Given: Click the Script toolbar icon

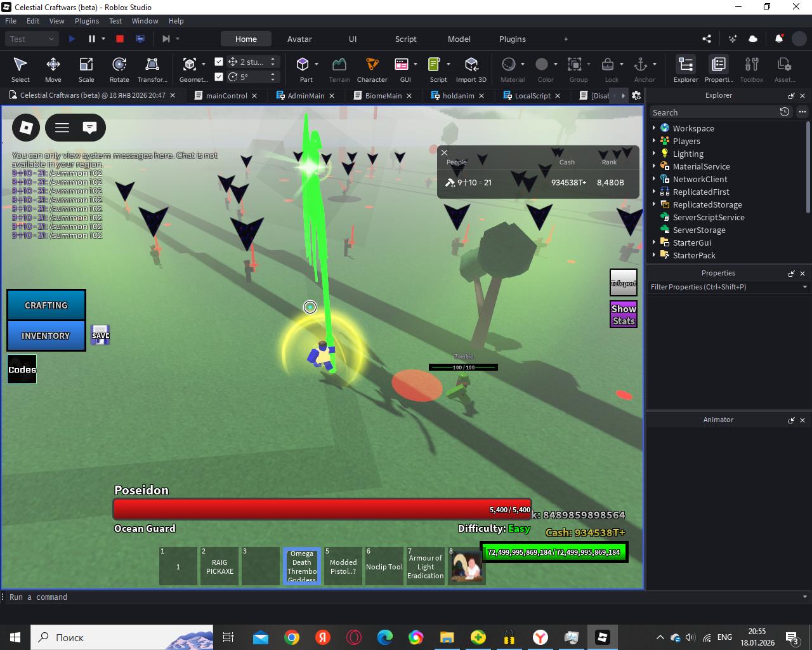Looking at the screenshot, I should pyautogui.click(x=435, y=69).
